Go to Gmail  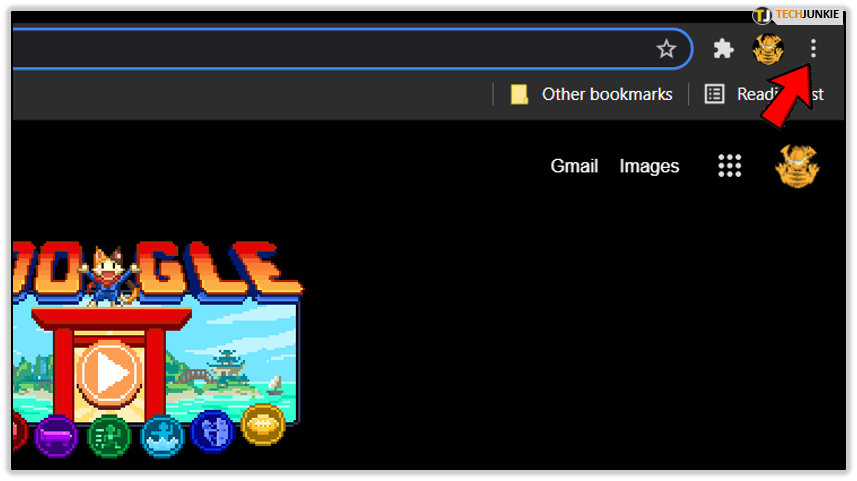[x=574, y=166]
